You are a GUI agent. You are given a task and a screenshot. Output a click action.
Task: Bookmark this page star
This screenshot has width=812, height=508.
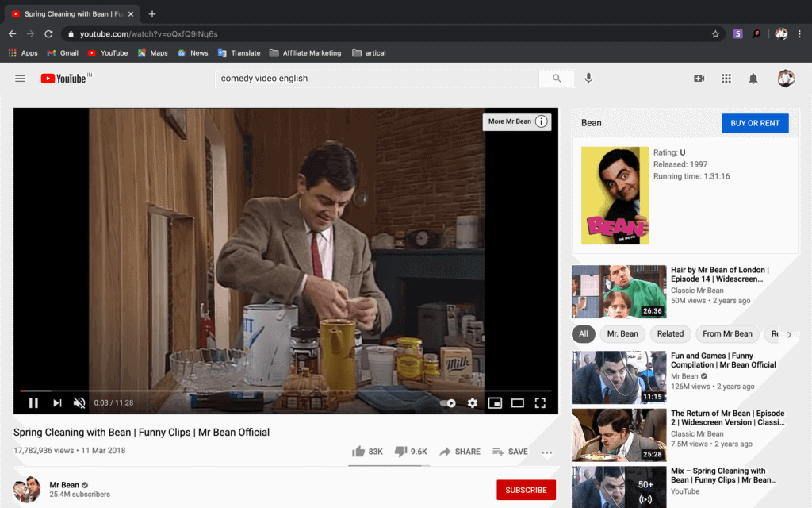pyautogui.click(x=715, y=33)
